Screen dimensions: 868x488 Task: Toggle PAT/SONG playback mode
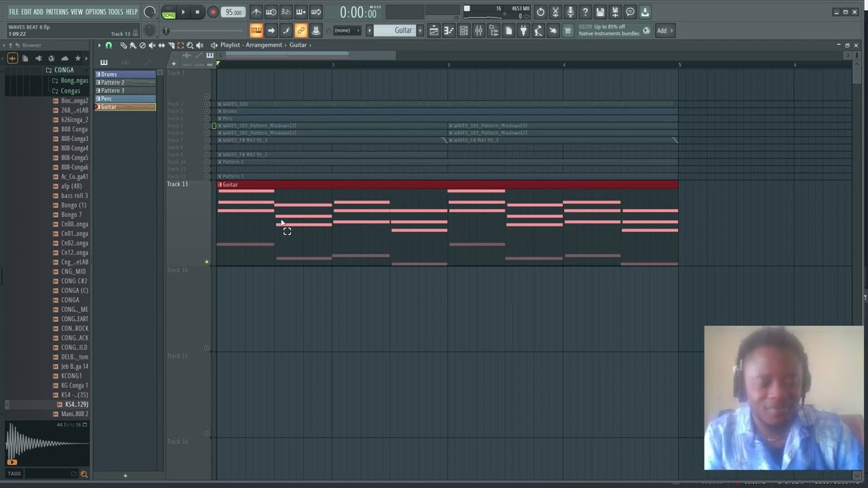point(169,12)
